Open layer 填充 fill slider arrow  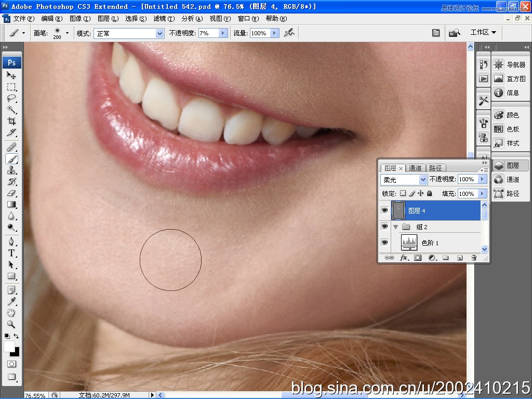tap(482, 194)
